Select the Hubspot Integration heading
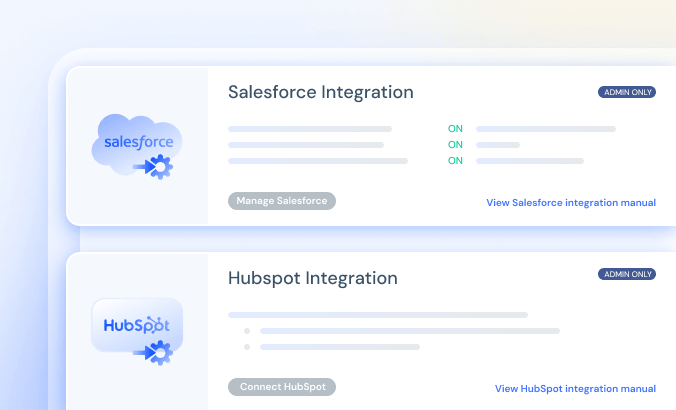Screen dimensions: 676x410 [x=313, y=279]
